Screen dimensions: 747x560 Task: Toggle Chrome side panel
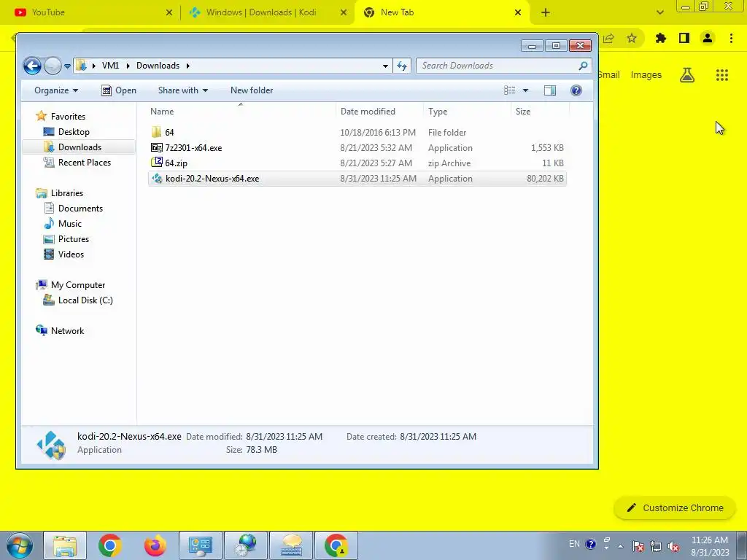[684, 38]
